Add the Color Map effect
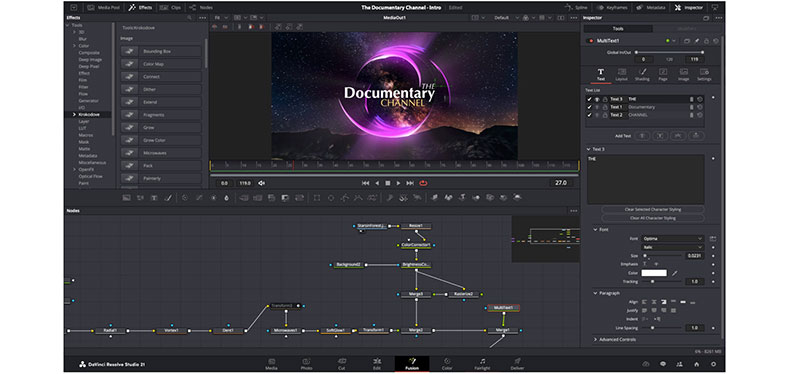800x374 pixels. pyautogui.click(x=161, y=64)
